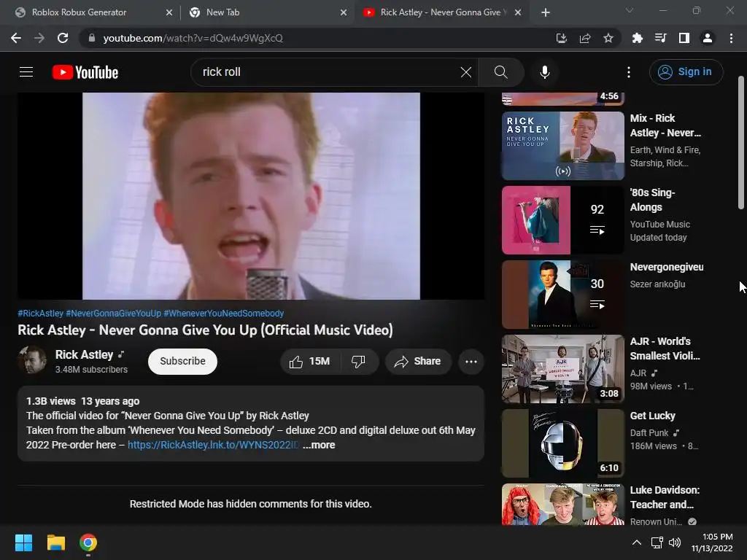
Task: Click the page vertical scrollbar
Action: [x=741, y=142]
